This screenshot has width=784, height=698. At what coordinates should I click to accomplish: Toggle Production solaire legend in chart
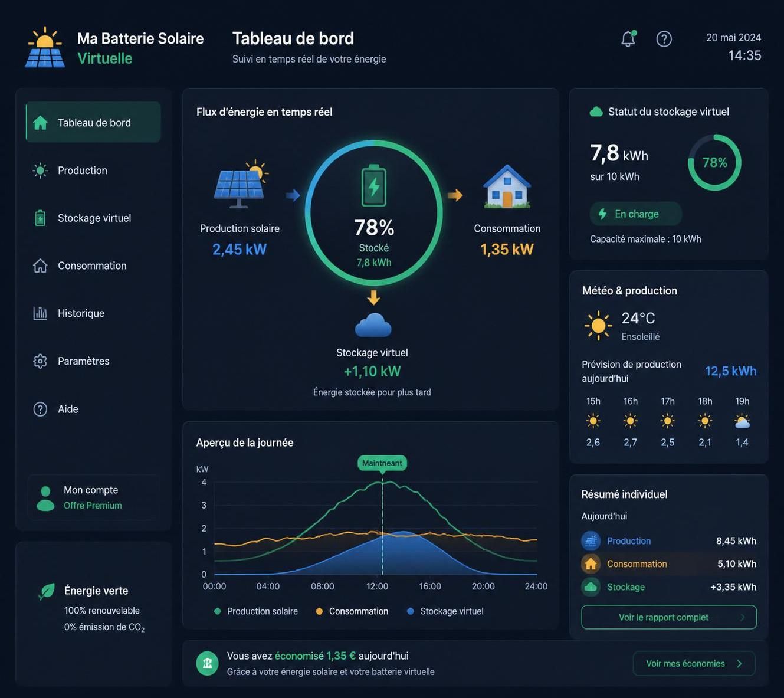[x=256, y=611]
